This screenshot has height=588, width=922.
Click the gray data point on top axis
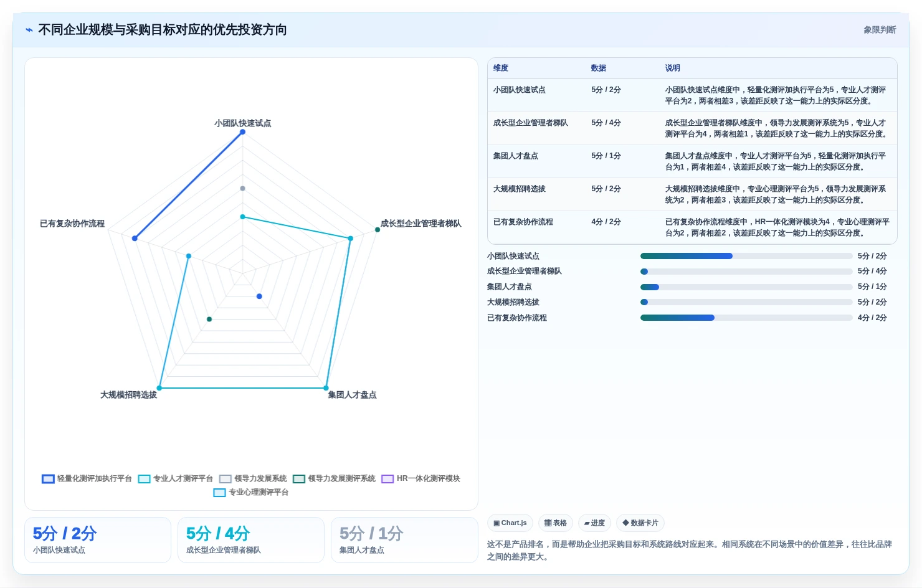click(243, 188)
